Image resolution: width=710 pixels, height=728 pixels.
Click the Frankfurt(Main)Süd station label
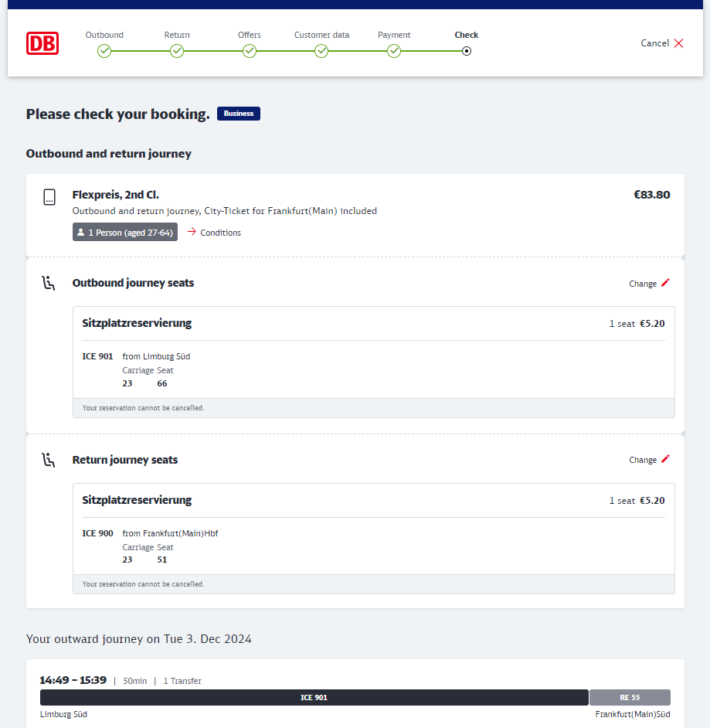coord(633,714)
